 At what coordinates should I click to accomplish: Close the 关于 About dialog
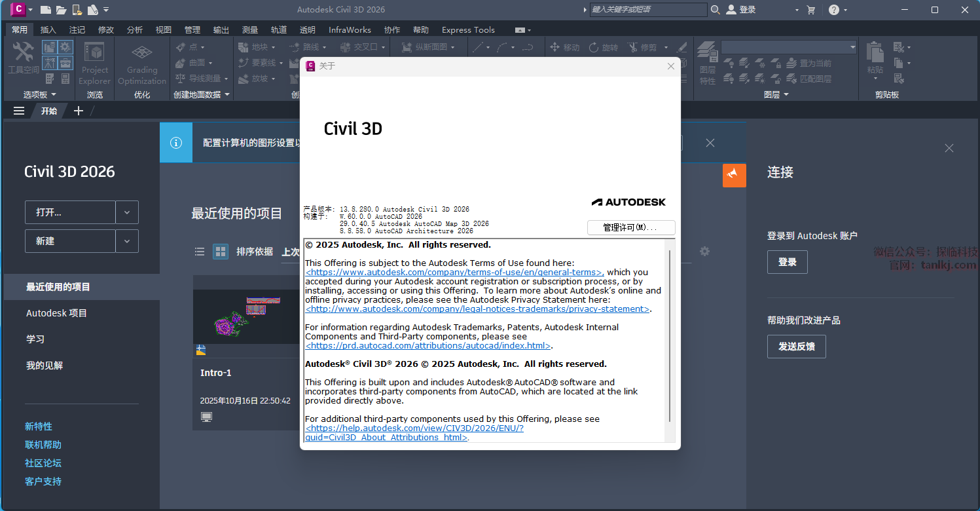670,66
